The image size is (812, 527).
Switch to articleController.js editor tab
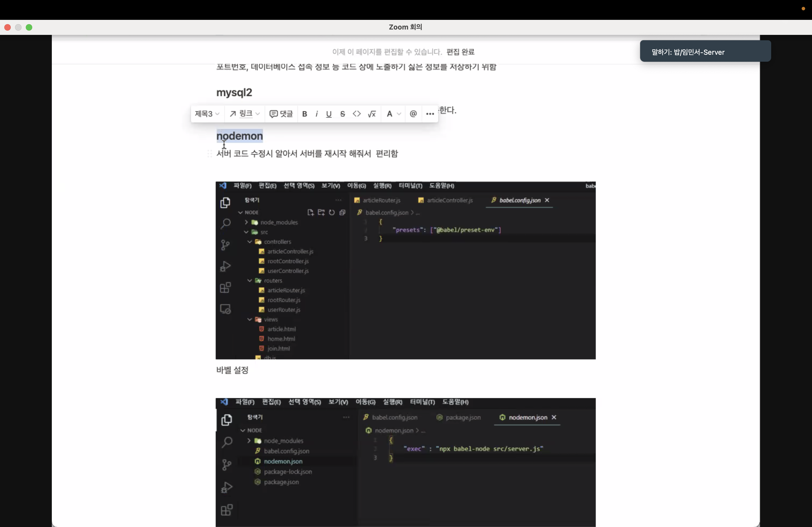click(445, 200)
